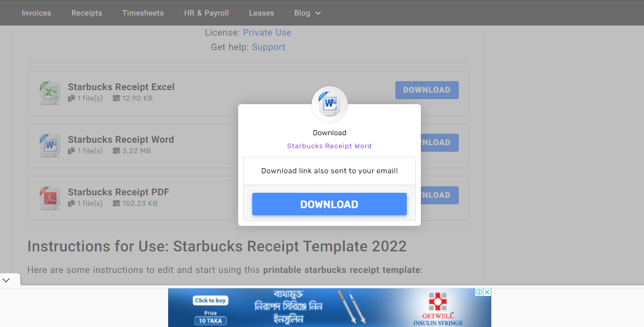Click the Word icon atop download popup
This screenshot has width=644, height=327.
(x=330, y=104)
